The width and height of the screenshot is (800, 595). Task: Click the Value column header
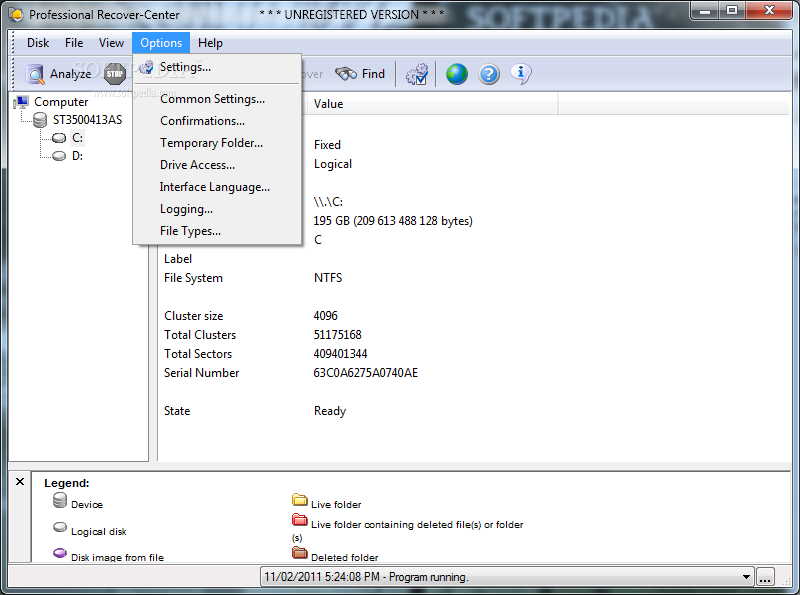pyautogui.click(x=431, y=104)
